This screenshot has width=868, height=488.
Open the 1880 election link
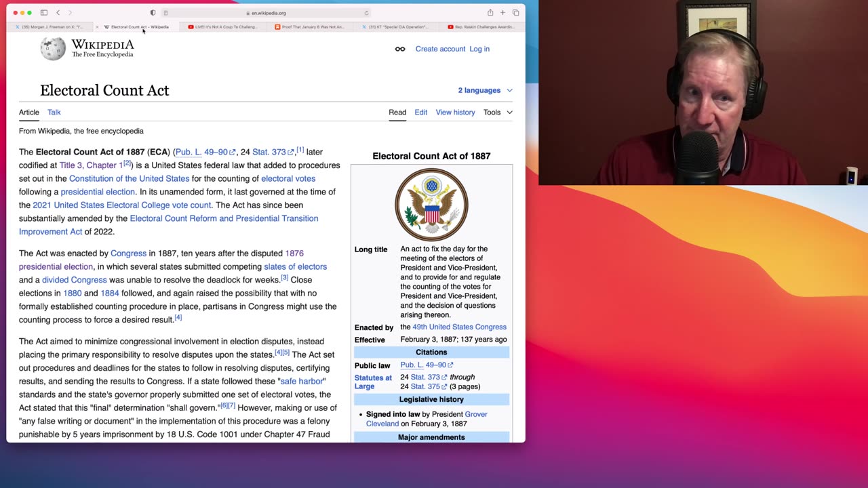click(72, 293)
